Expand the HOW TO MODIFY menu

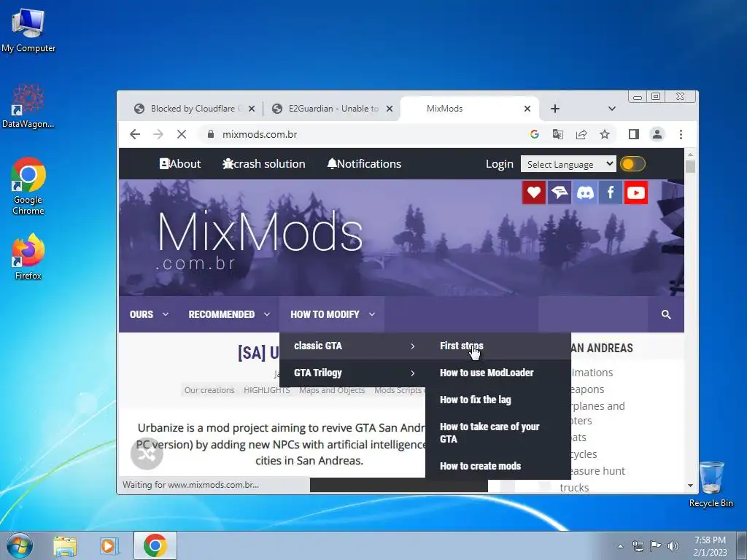point(333,314)
